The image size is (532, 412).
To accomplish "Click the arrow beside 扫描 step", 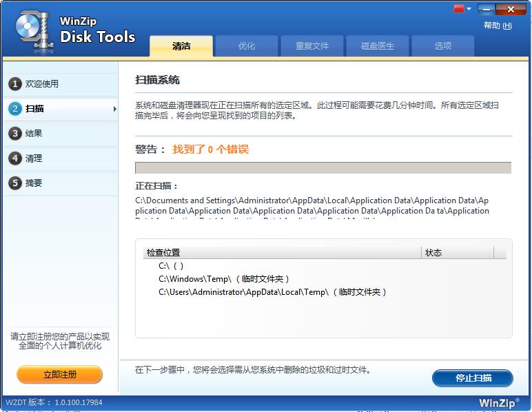I will [x=114, y=109].
